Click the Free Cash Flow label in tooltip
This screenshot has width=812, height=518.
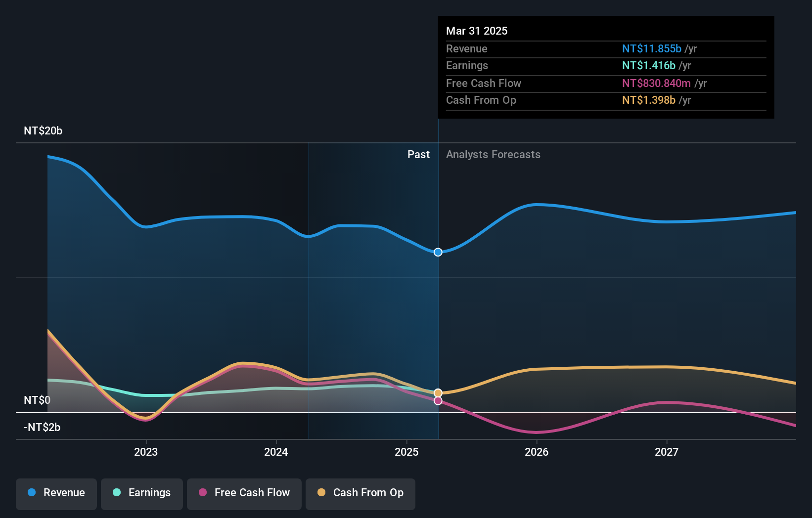484,83
